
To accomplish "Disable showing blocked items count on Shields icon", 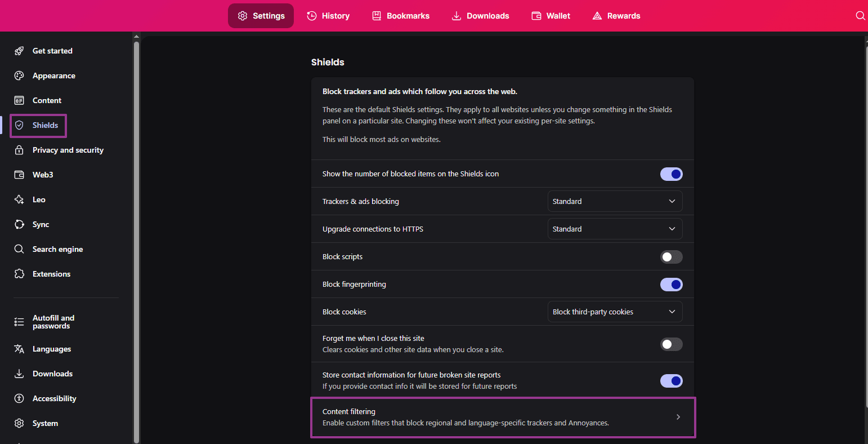I will [671, 174].
